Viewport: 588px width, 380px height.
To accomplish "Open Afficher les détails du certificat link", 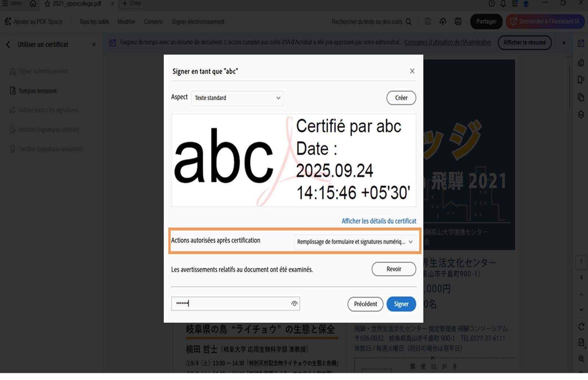I will tap(379, 221).
